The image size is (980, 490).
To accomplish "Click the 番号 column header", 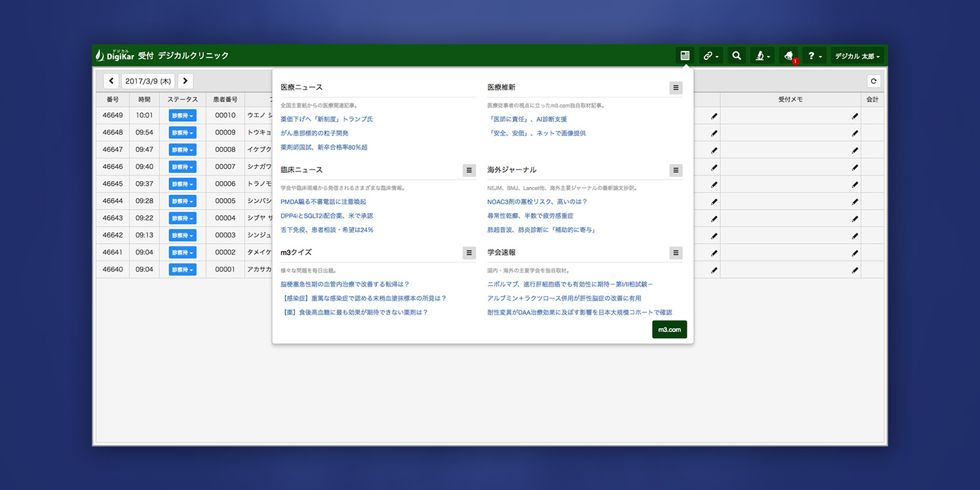I will click(112, 99).
